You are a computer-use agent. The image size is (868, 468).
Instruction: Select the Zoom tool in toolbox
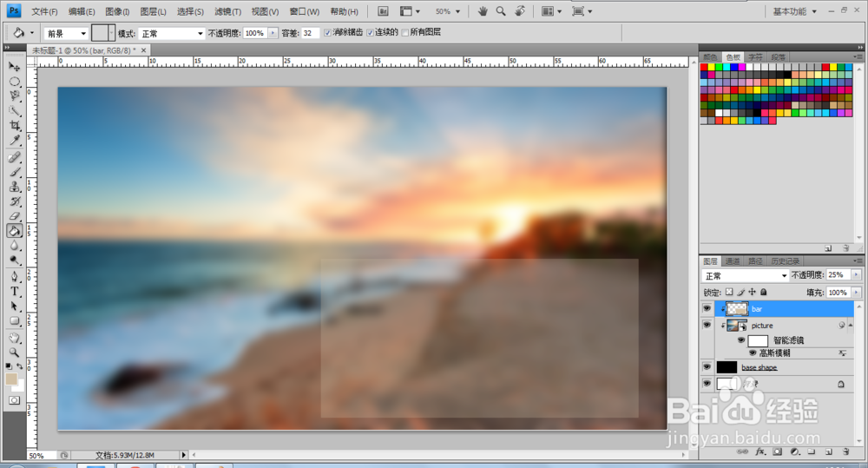(x=15, y=353)
